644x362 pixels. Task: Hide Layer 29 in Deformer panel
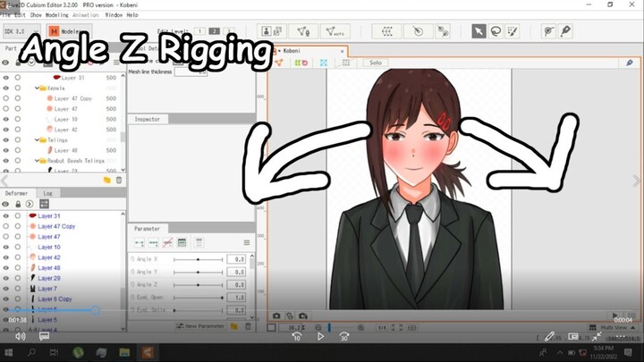pyautogui.click(x=5, y=278)
